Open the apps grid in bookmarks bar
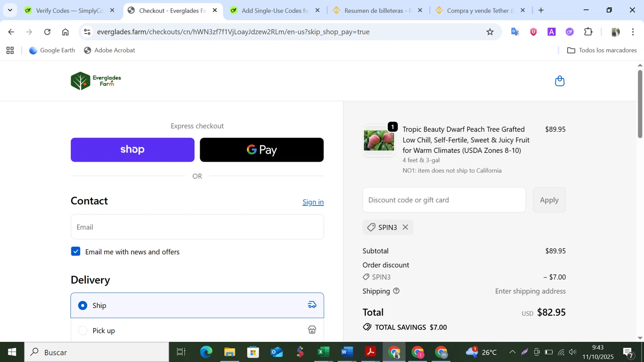This screenshot has width=644, height=362. (10, 51)
